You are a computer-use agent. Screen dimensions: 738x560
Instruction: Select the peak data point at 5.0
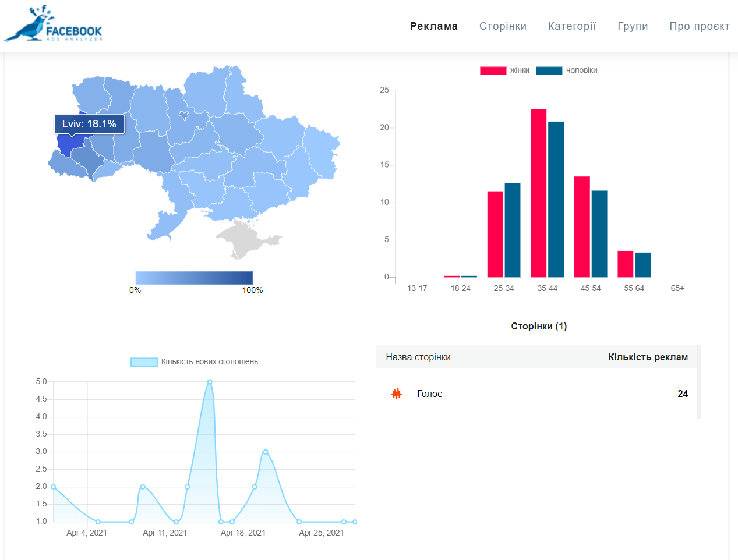210,382
